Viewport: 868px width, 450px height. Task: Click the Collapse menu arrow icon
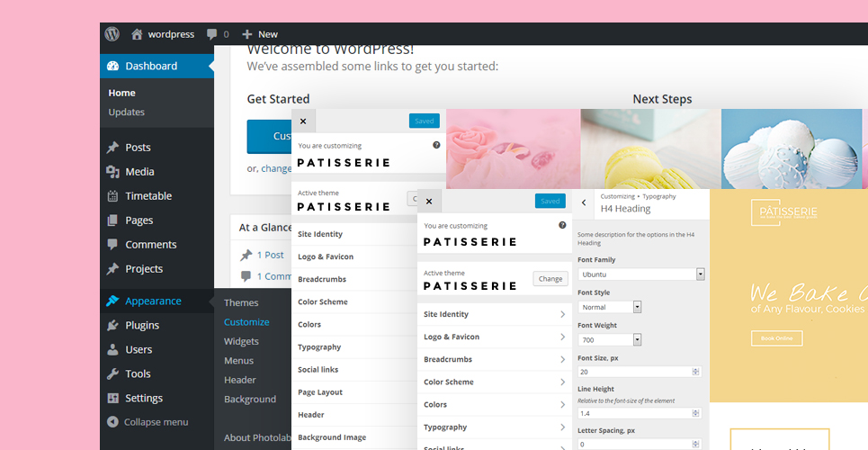[x=112, y=422]
